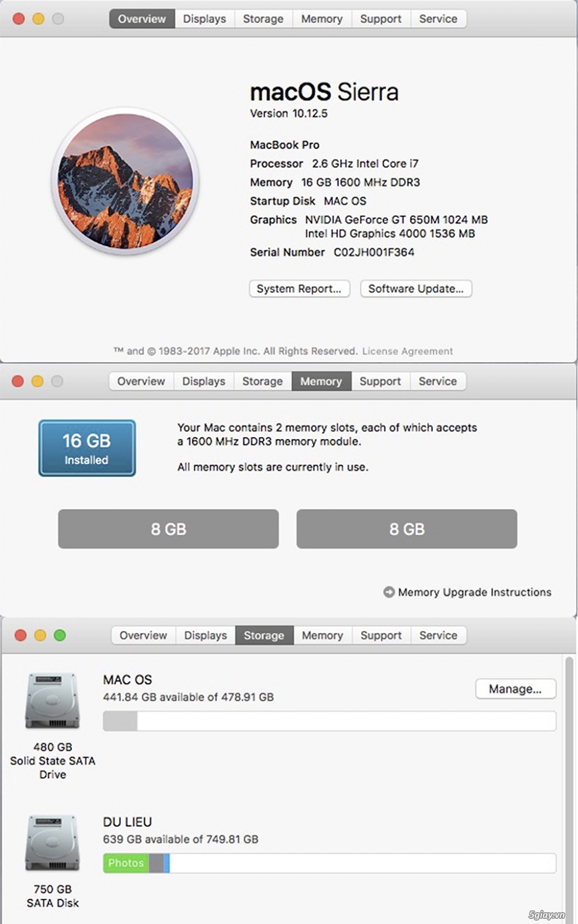Open Support tab in Storage window
Image resolution: width=578 pixels, height=924 pixels.
381,635
